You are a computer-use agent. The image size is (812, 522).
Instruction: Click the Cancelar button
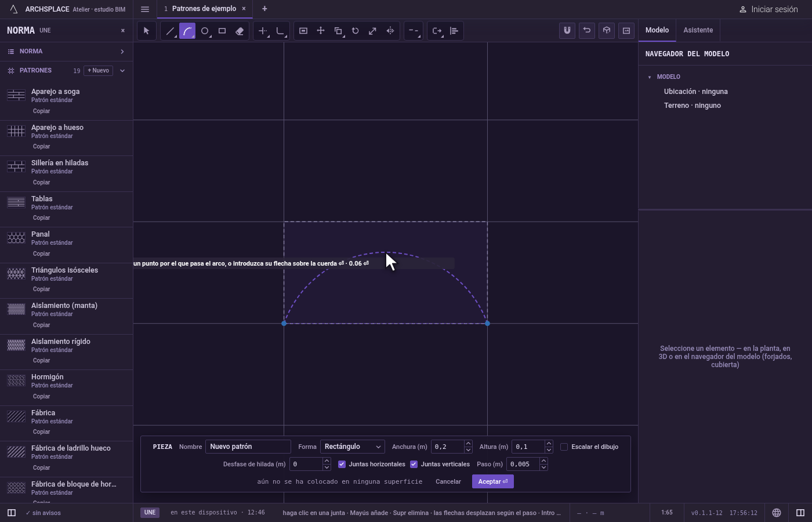tap(448, 481)
